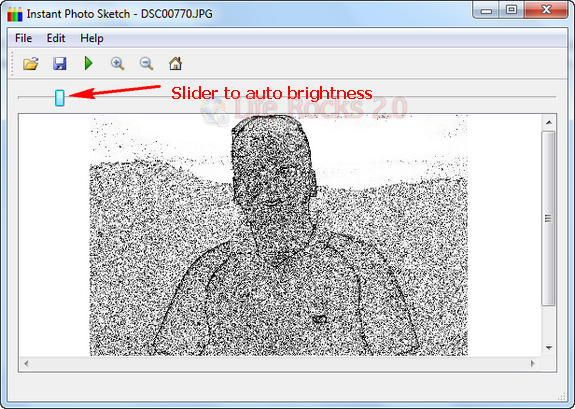Image resolution: width=575 pixels, height=409 pixels.
Task: Zoom out using the magnifier minus icon
Action: tap(147, 63)
